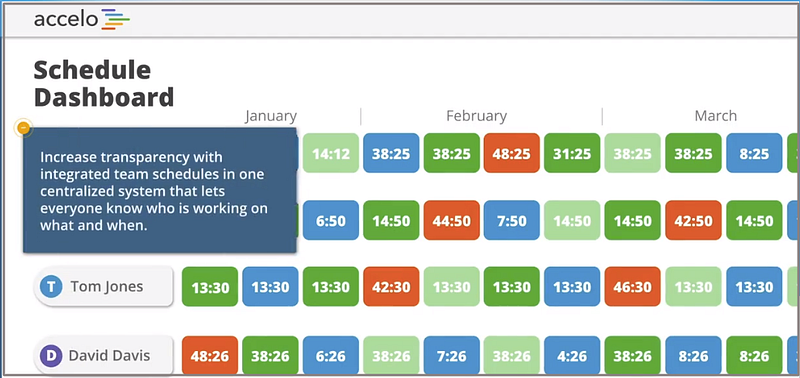Click the light green 14:12 block
The image size is (800, 378).
pos(331,153)
